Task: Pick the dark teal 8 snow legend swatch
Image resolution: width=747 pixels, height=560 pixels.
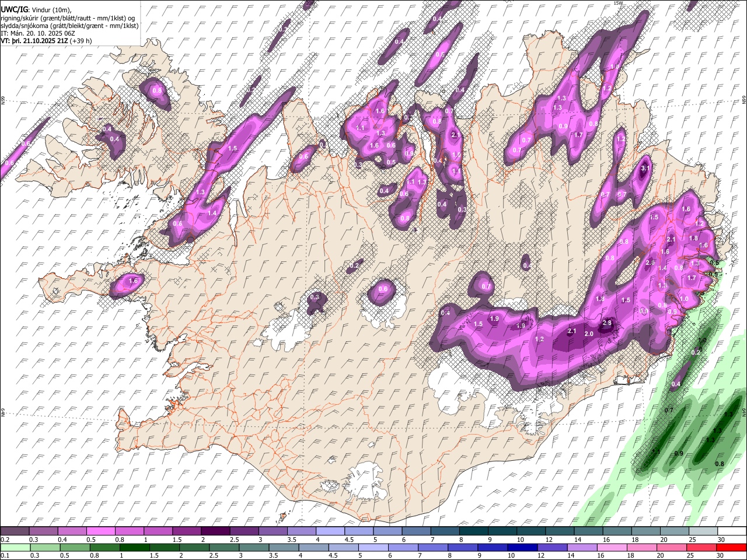Action: click(474, 531)
